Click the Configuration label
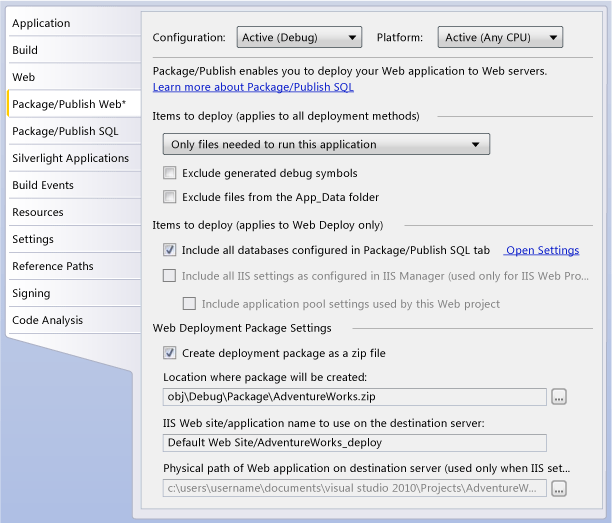The width and height of the screenshot is (612, 523). (189, 37)
